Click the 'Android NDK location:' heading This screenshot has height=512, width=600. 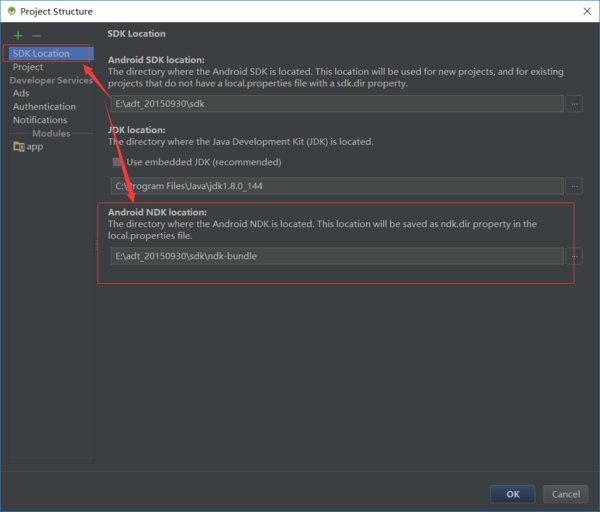click(x=157, y=212)
